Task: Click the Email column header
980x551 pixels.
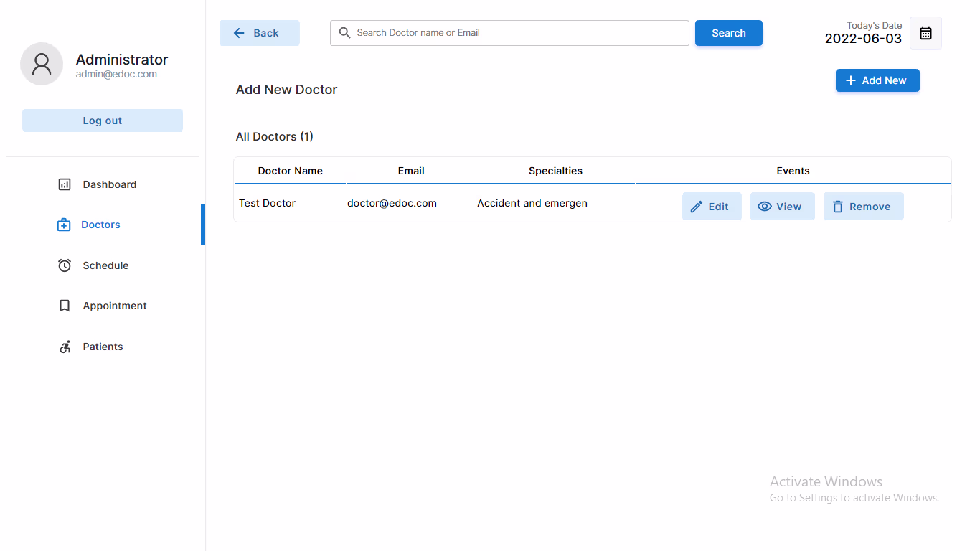Action: (411, 171)
